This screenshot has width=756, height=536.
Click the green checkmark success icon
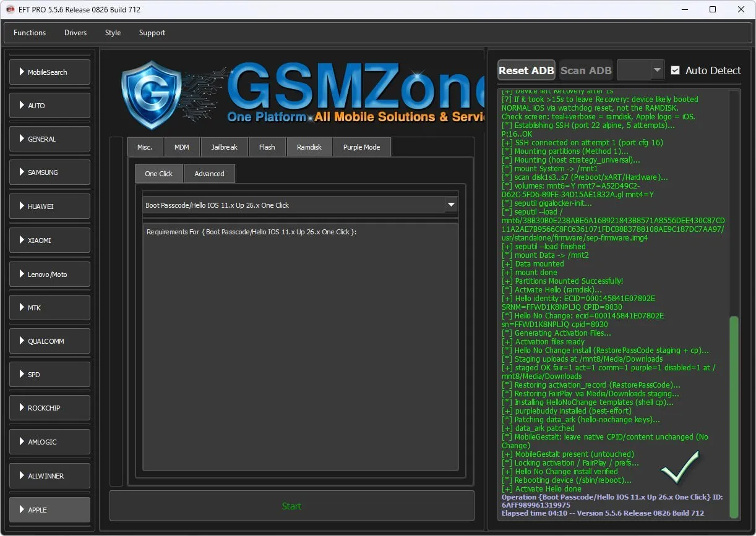tap(679, 467)
